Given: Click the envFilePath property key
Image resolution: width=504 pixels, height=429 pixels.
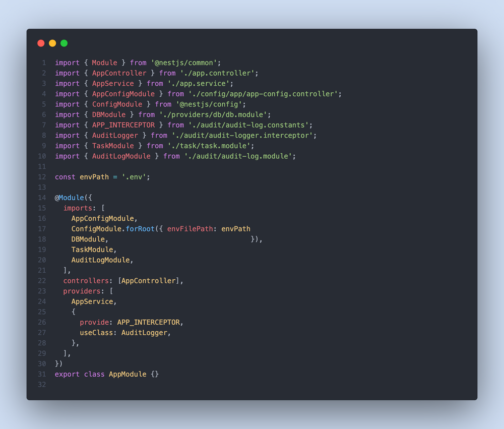Looking at the screenshot, I should tap(190, 229).
